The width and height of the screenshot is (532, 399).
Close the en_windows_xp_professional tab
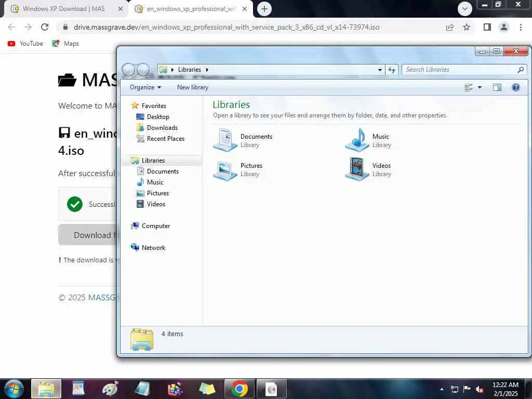pyautogui.click(x=244, y=9)
